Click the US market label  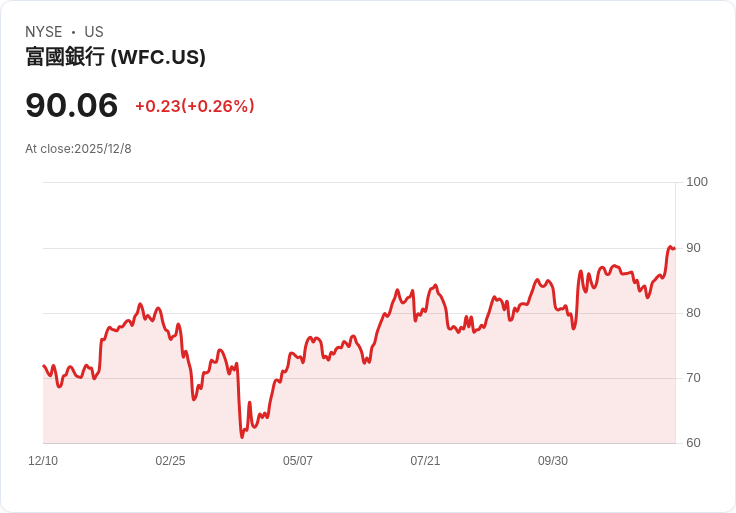[94, 32]
